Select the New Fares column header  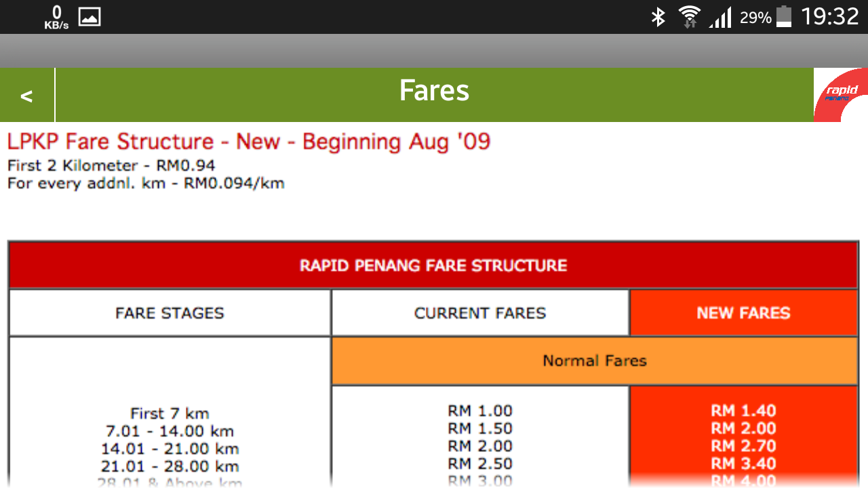(743, 313)
